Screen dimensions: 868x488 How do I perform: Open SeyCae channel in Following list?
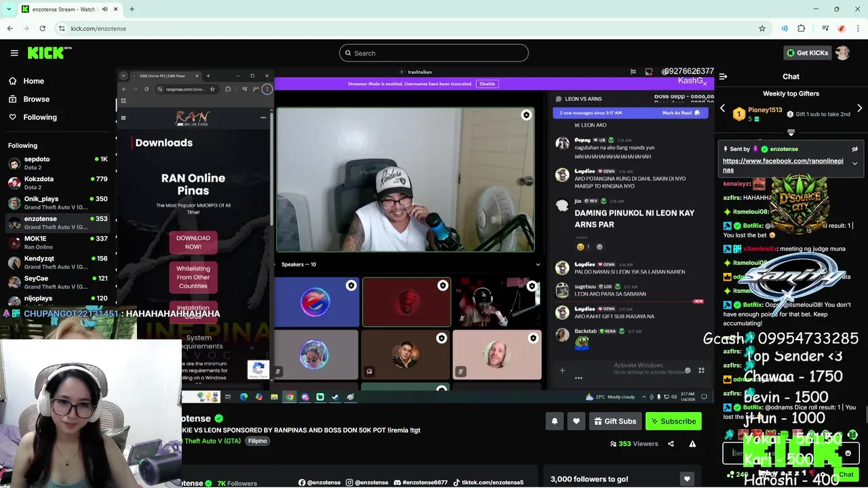(x=58, y=282)
